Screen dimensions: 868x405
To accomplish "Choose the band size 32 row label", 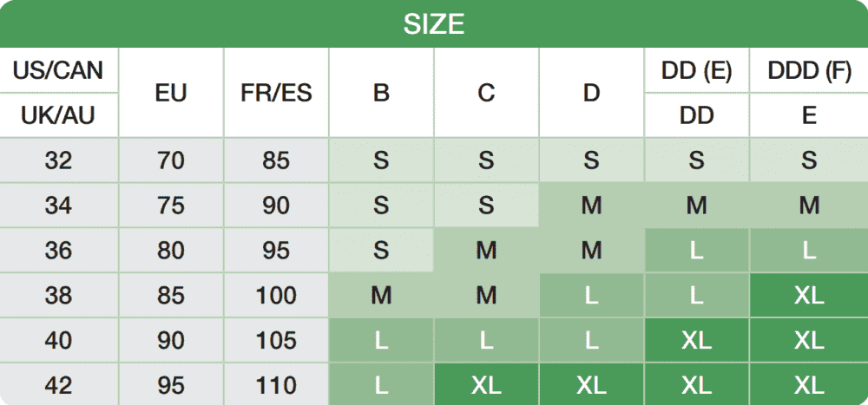I will pyautogui.click(x=59, y=160).
